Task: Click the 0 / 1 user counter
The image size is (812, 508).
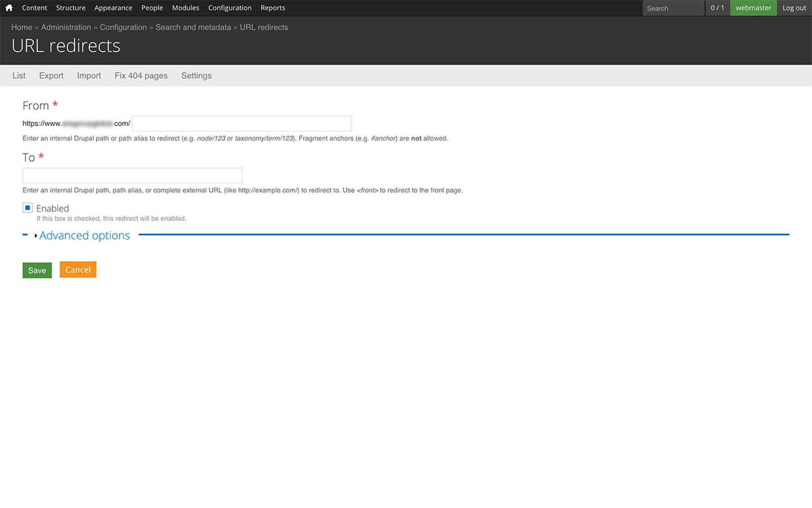Action: click(718, 8)
